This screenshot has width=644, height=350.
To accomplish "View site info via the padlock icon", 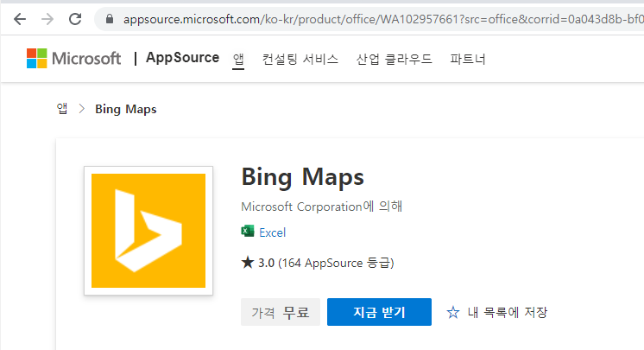I will [x=110, y=19].
